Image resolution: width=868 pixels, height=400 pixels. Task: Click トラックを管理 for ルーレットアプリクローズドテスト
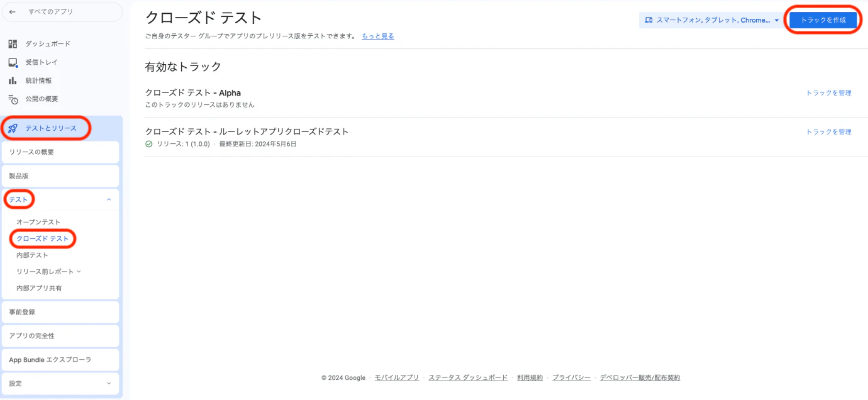[828, 132]
